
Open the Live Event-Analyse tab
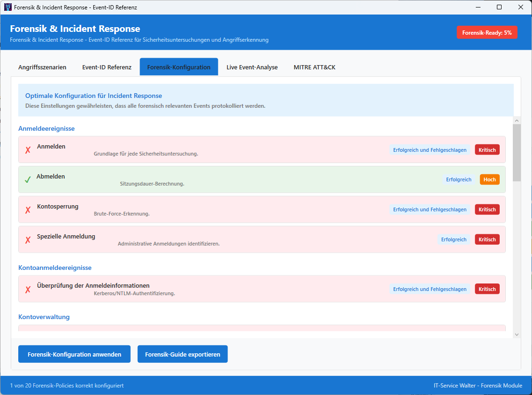tap(252, 67)
